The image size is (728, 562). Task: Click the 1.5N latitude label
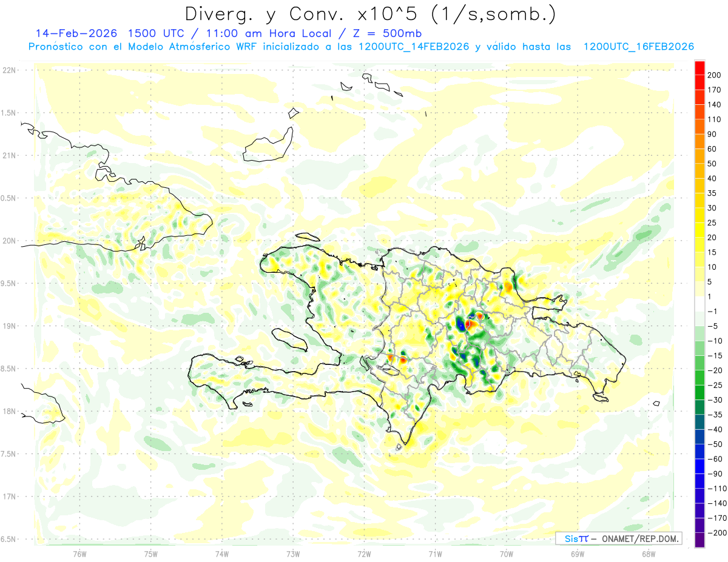click(8, 113)
